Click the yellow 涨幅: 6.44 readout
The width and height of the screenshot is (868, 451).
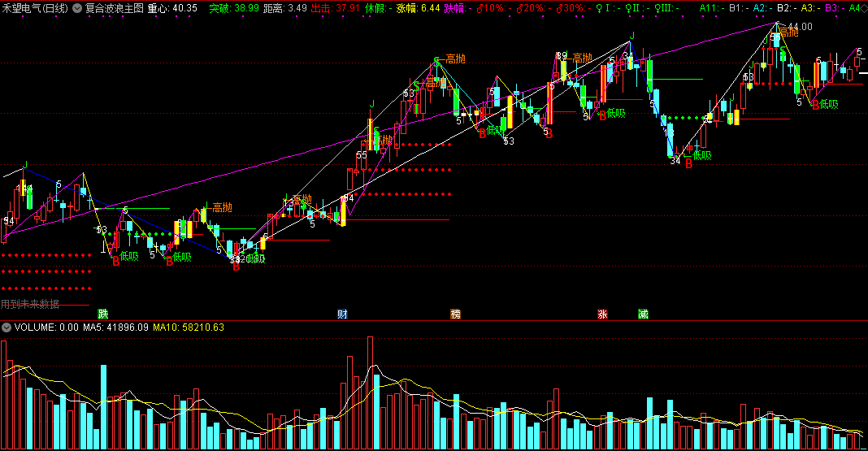click(x=418, y=8)
